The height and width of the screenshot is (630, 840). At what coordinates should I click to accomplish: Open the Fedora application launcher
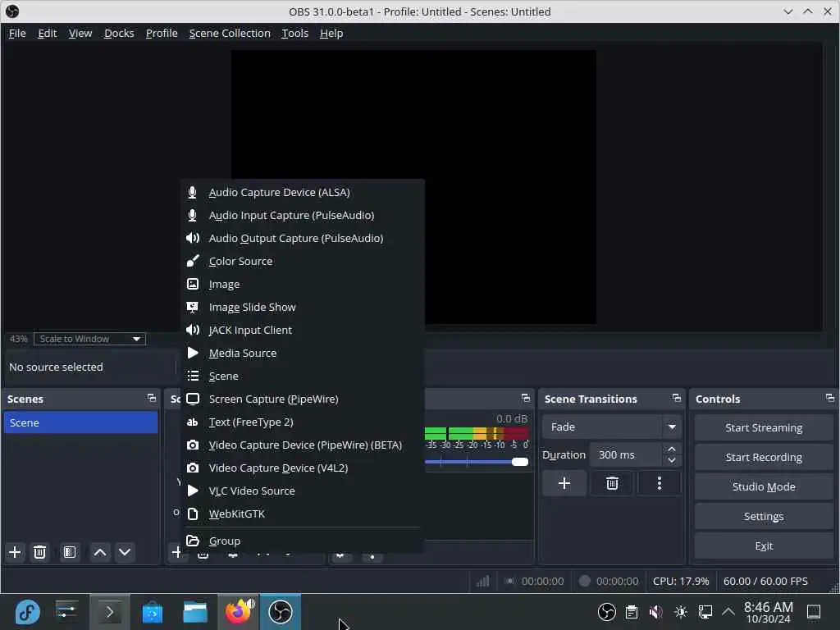click(27, 612)
